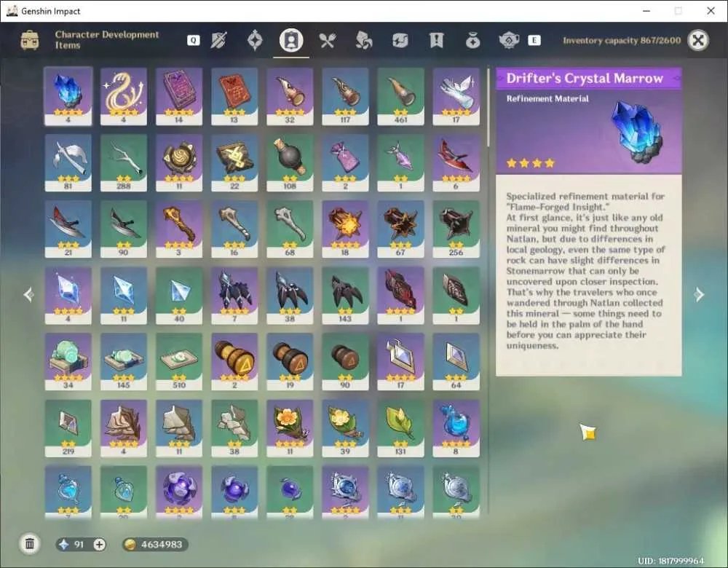Select the Character Development Items tab
Screen dimensions: 728x568
click(x=291, y=41)
